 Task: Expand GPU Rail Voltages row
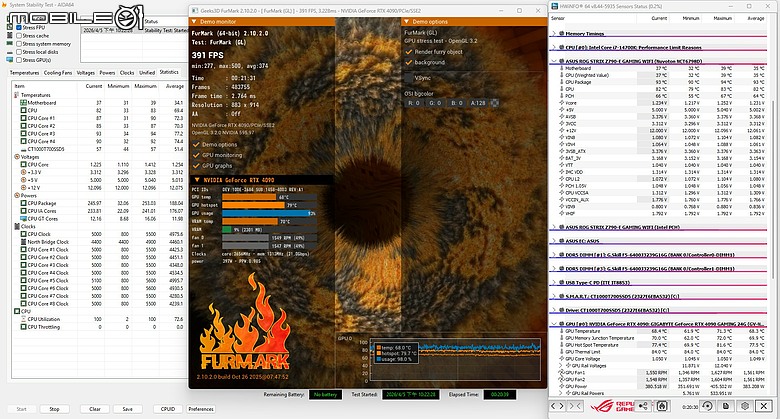561,365
